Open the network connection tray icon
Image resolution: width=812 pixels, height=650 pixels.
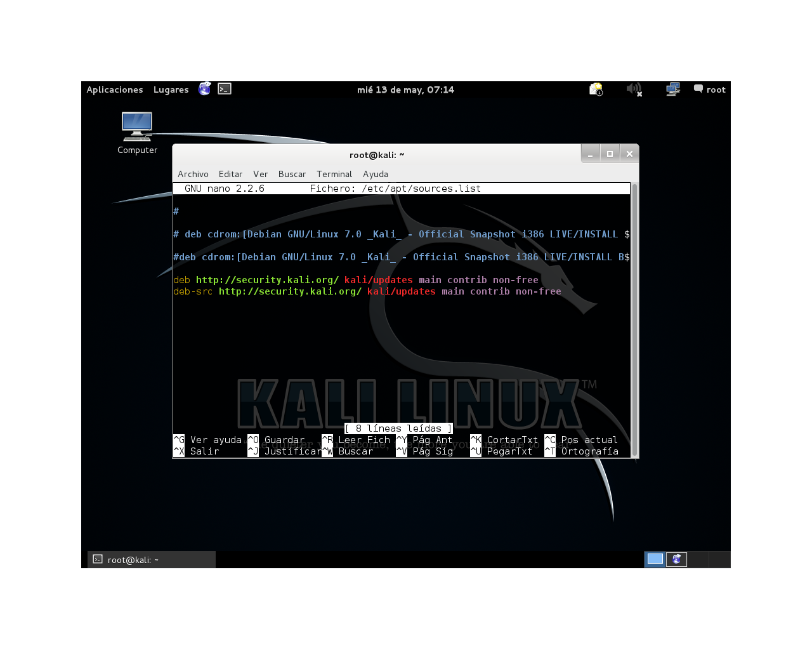(673, 90)
